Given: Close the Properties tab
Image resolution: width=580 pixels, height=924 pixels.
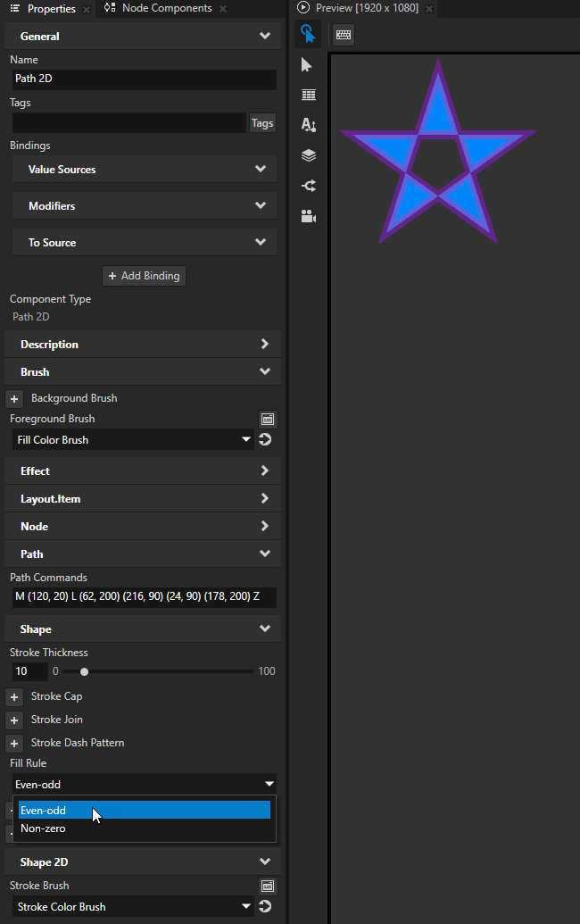Looking at the screenshot, I should coord(87,10).
